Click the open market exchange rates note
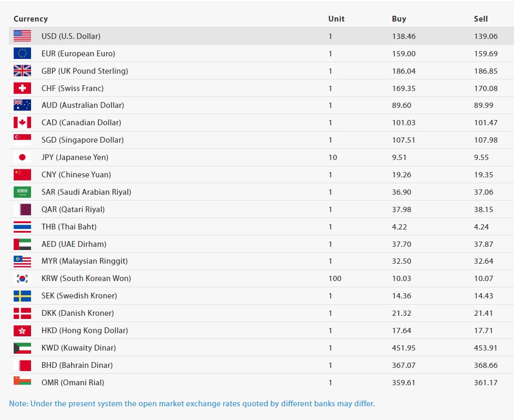Screen dimensions: 514x420 point(192,404)
